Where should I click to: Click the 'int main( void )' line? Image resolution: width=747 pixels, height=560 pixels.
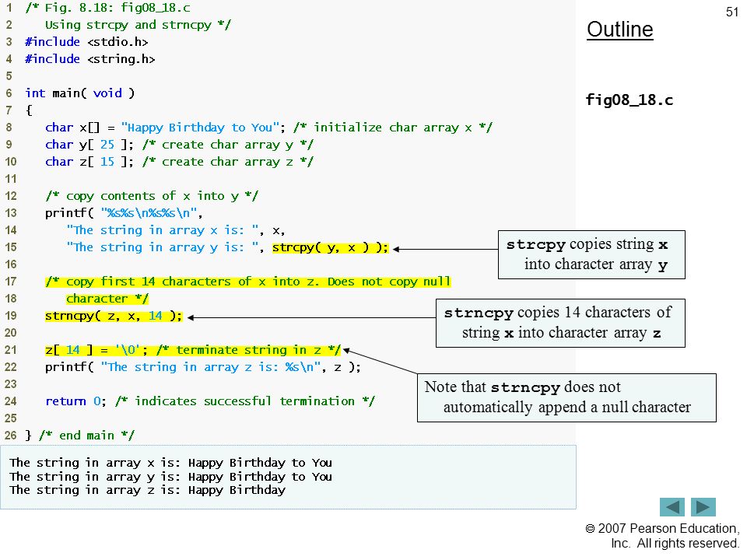[x=80, y=93]
